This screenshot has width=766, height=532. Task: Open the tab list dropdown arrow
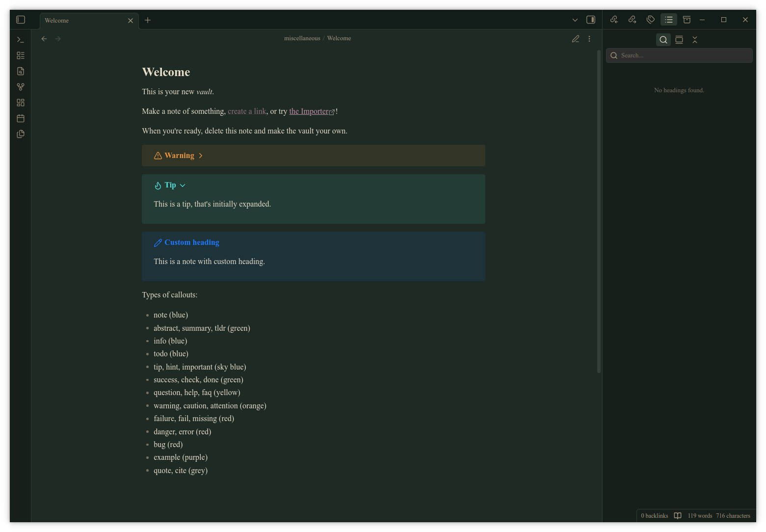click(575, 20)
